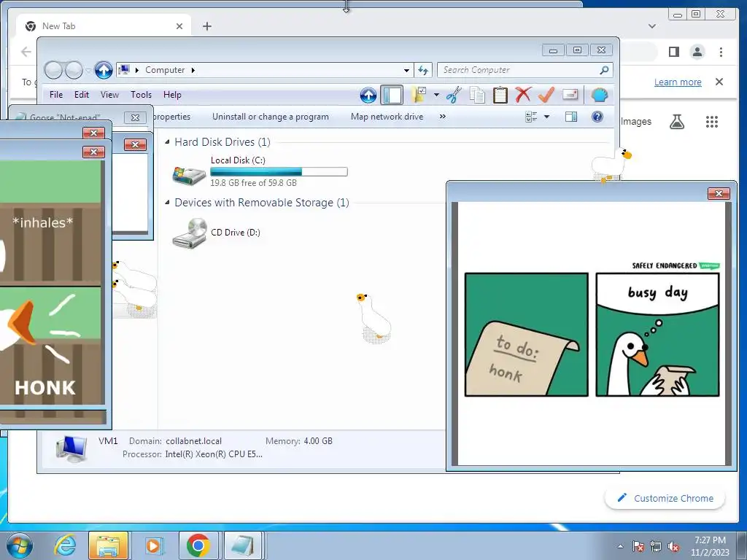
Task: Toggle the navigation pane icon in Classic Shell toolbar
Action: point(392,95)
